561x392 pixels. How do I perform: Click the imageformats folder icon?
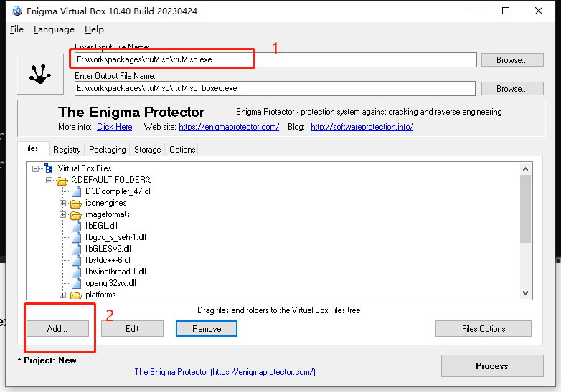tap(76, 215)
